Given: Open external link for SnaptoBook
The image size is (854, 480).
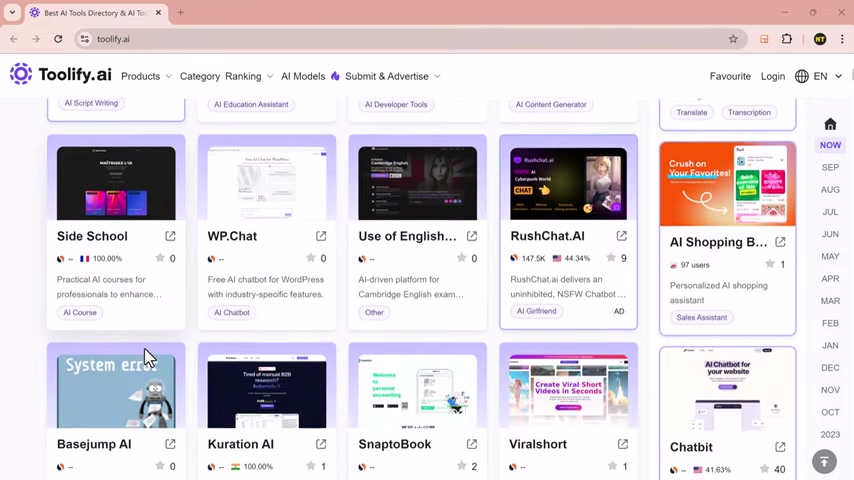Looking at the screenshot, I should [472, 444].
